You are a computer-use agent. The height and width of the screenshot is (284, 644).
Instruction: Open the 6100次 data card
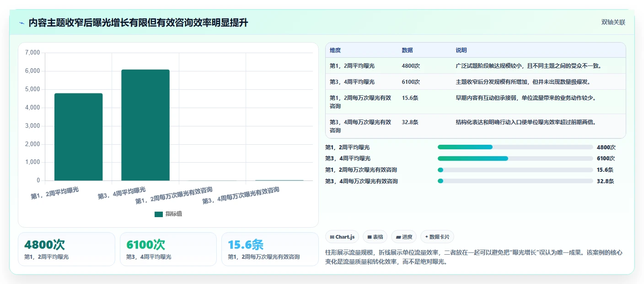pos(168,249)
